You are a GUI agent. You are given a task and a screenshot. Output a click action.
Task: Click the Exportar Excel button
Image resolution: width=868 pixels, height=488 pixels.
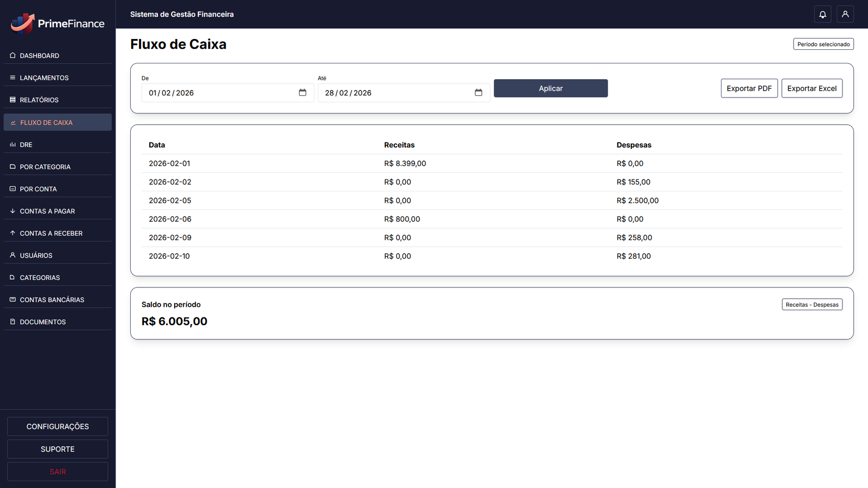(x=812, y=88)
